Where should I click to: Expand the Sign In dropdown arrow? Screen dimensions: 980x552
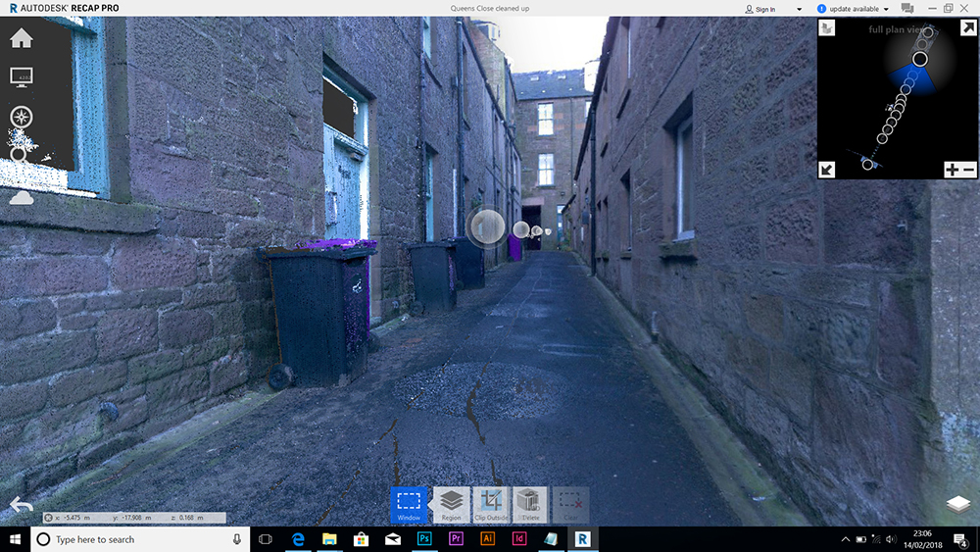click(x=799, y=9)
